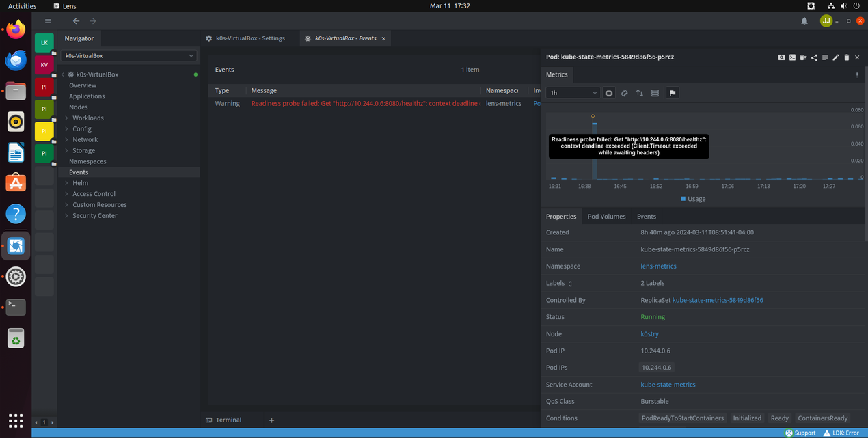868x438 pixels.
Task: Open the hamburger menu in Lens
Action: [x=48, y=21]
